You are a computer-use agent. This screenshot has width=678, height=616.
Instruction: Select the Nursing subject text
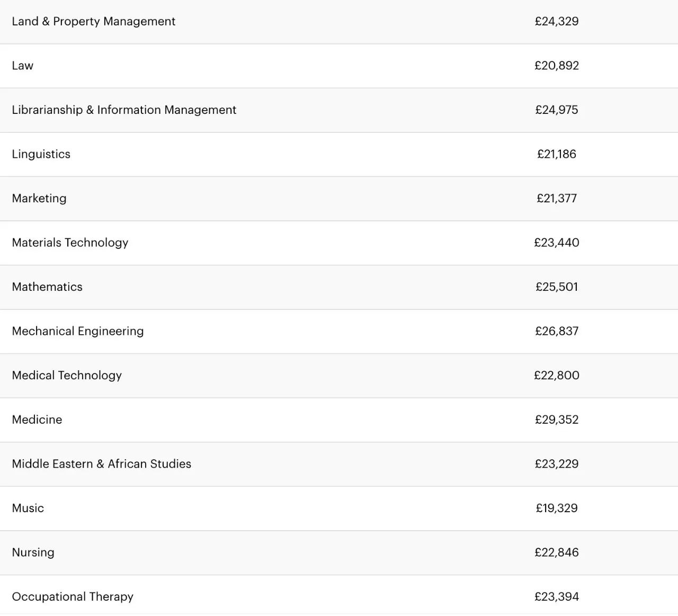click(x=33, y=552)
